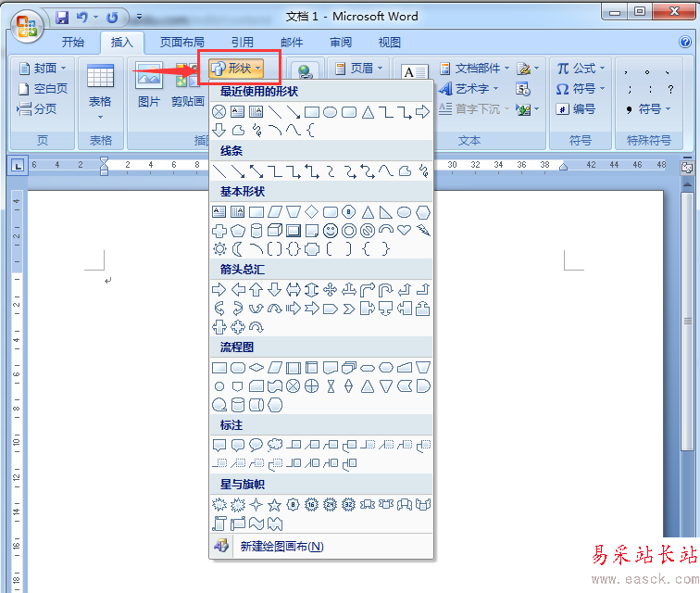Image resolution: width=700 pixels, height=593 pixels.
Task: Click Number (编号) button
Action: [x=576, y=108]
